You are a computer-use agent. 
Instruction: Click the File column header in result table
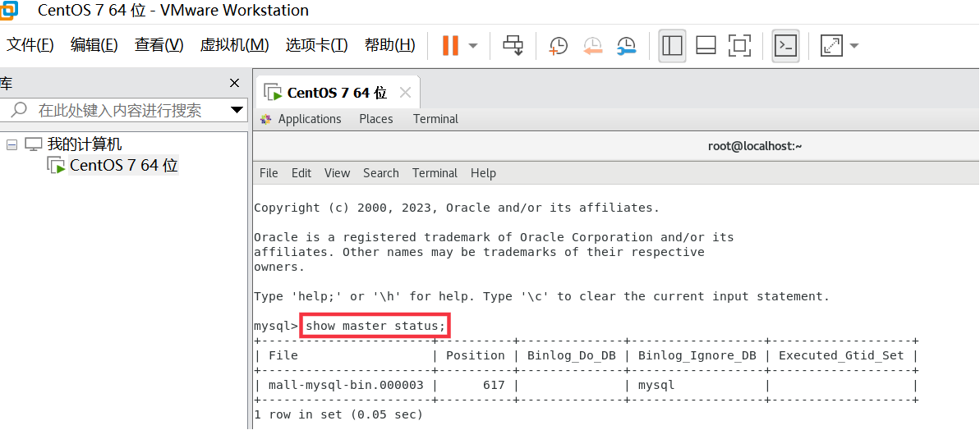tap(283, 355)
